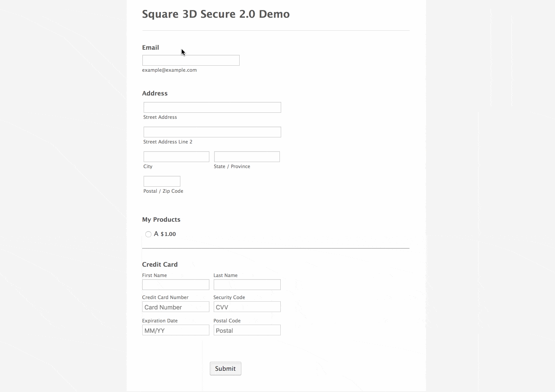Click the Address section label

point(155,93)
